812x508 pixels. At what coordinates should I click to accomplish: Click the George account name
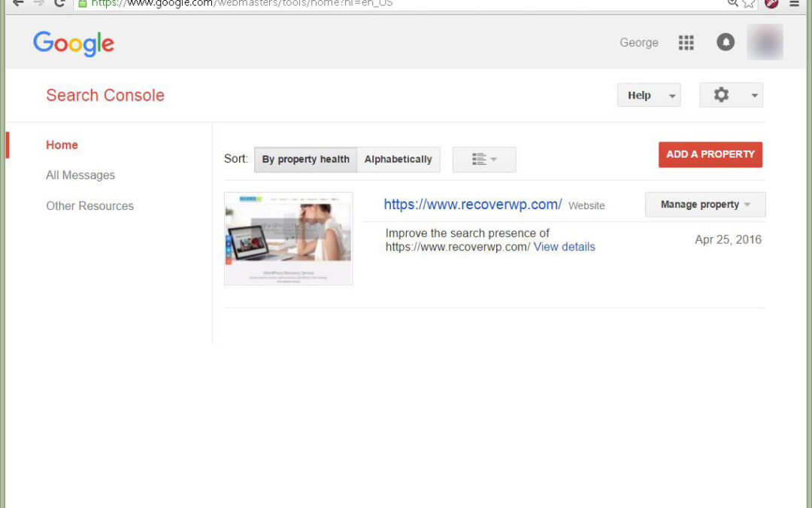[x=638, y=42]
